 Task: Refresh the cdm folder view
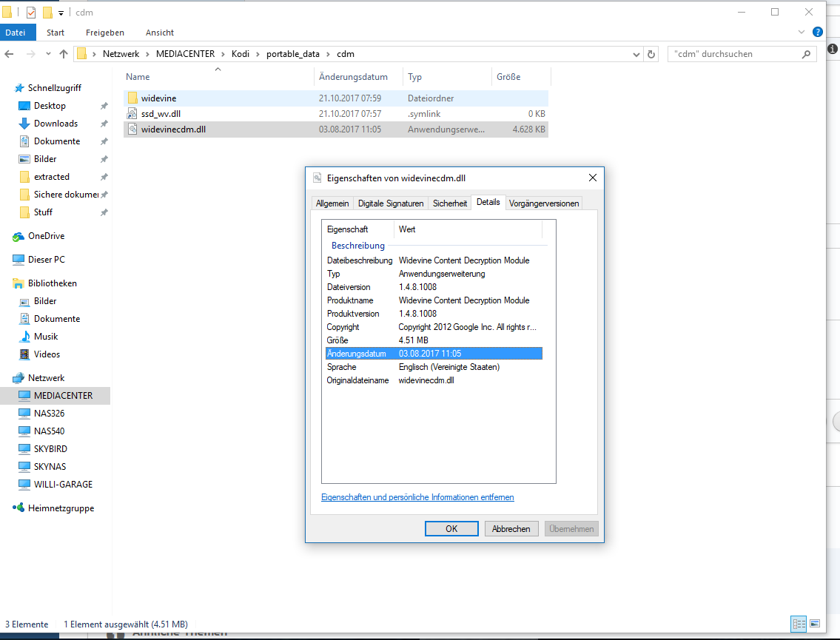(x=651, y=54)
